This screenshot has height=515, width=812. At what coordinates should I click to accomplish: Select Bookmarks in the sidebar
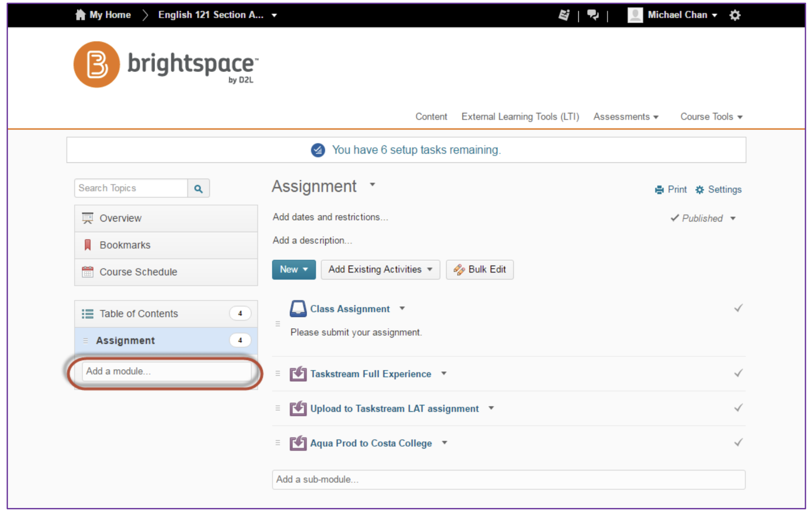point(166,245)
